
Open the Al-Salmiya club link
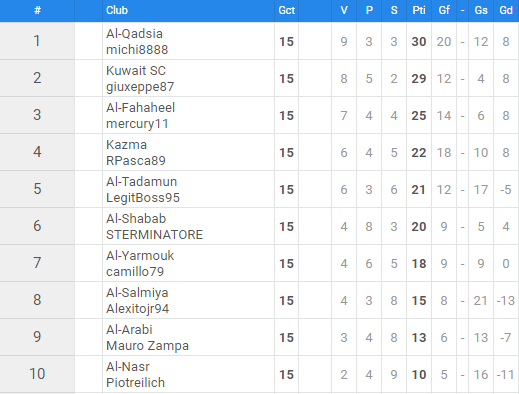click(x=137, y=293)
